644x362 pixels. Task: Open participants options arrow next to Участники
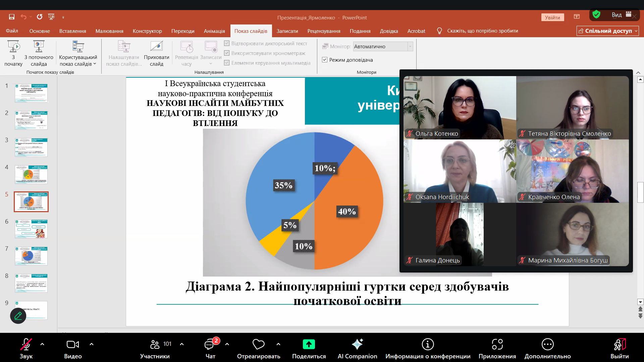point(182,344)
